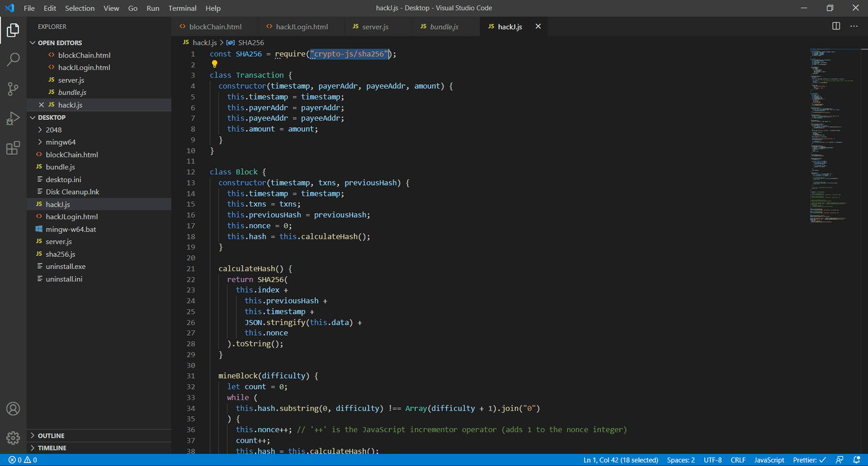868x466 pixels.
Task: Close the hackJ.js editor tab
Action: (538, 27)
